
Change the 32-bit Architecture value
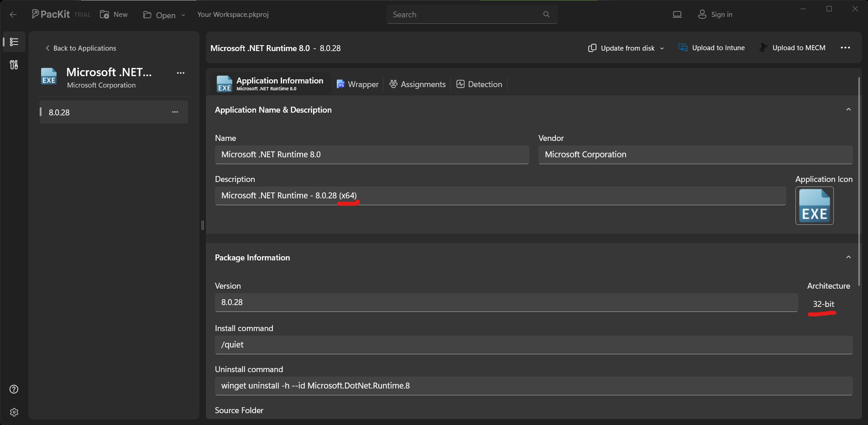823,304
